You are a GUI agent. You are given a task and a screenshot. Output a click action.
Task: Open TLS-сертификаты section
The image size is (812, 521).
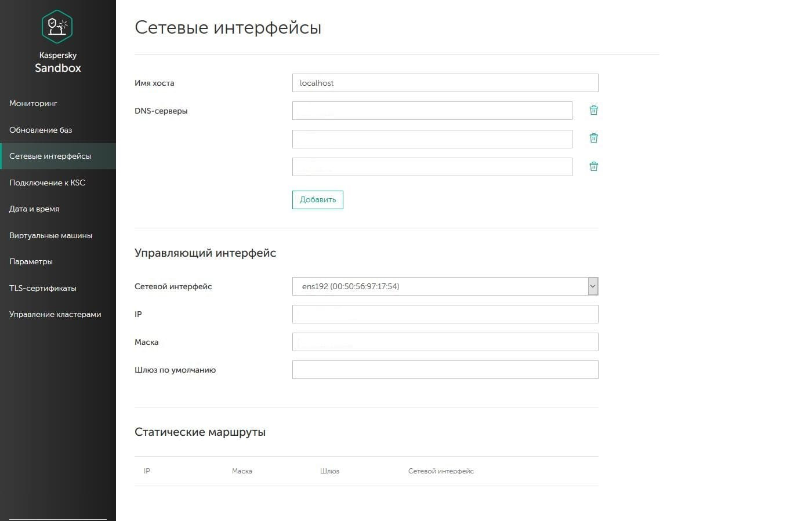[42, 288]
